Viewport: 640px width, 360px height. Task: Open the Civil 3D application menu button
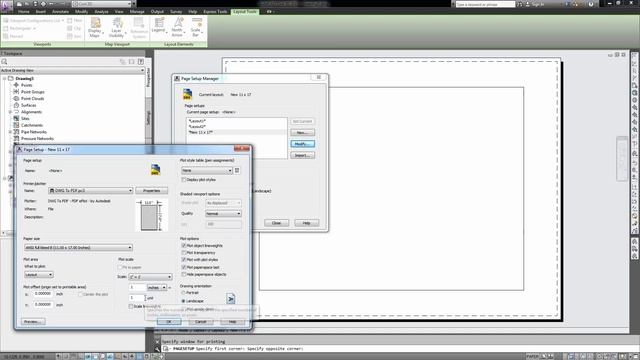tap(6, 5)
